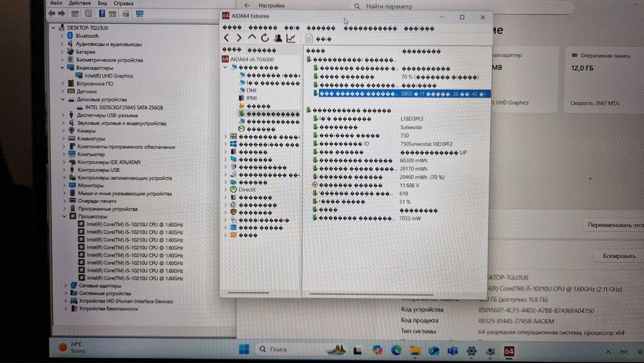
Task: Select AIDA64 v6.70.6000 root item
Action: [252, 59]
